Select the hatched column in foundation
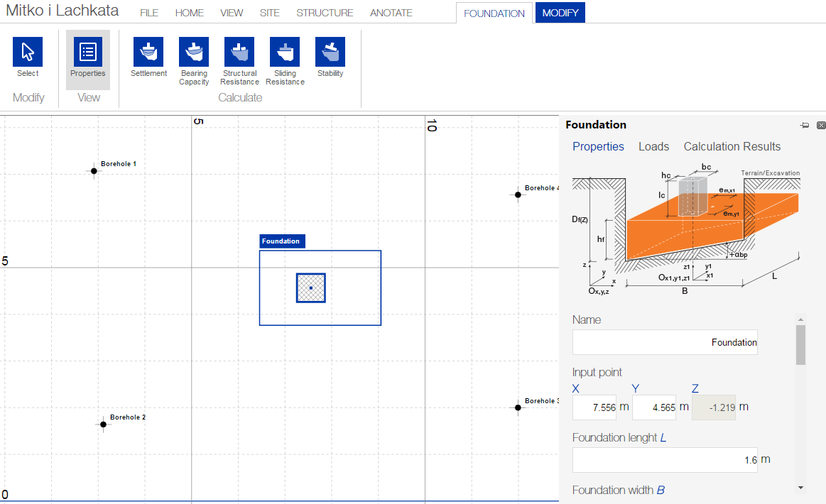Image resolution: width=826 pixels, height=504 pixels. click(x=311, y=288)
